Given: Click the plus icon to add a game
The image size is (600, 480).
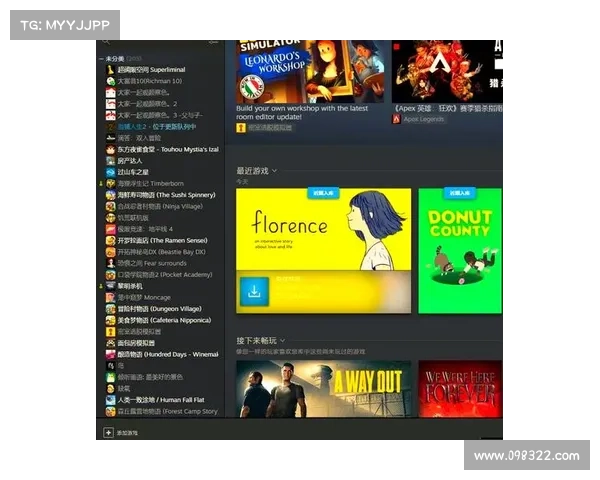Looking at the screenshot, I should (x=108, y=433).
